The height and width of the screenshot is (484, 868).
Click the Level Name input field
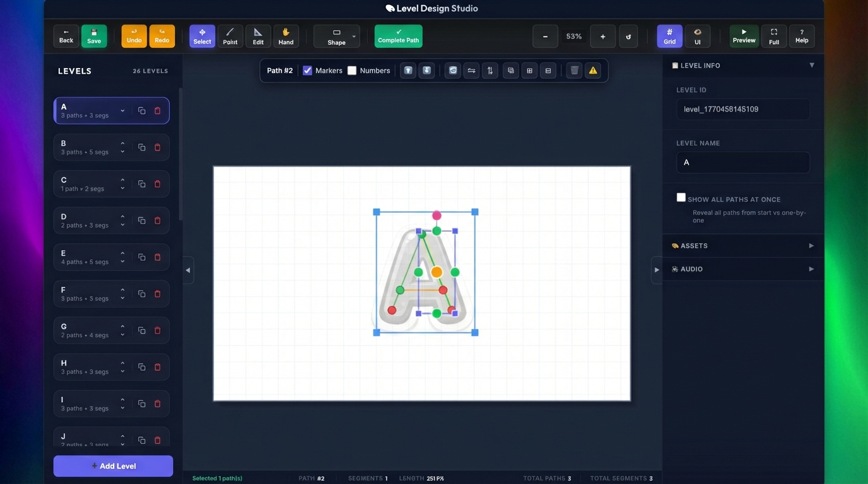pyautogui.click(x=742, y=162)
